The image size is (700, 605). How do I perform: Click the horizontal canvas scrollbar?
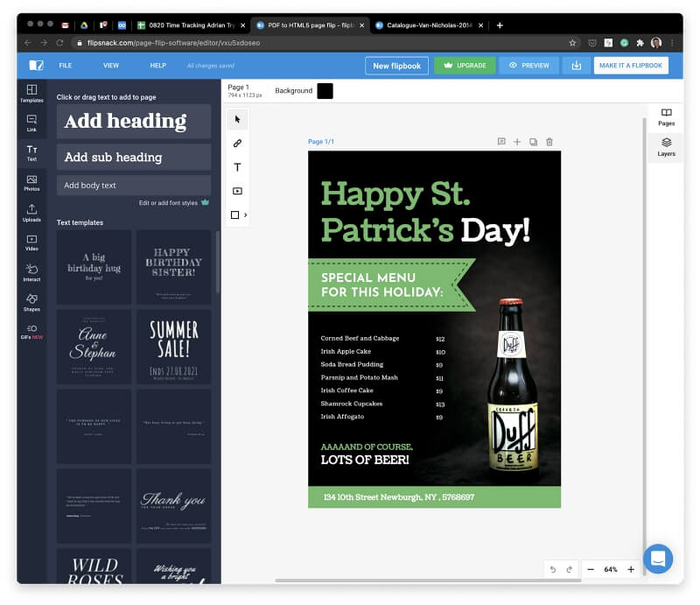[428, 580]
